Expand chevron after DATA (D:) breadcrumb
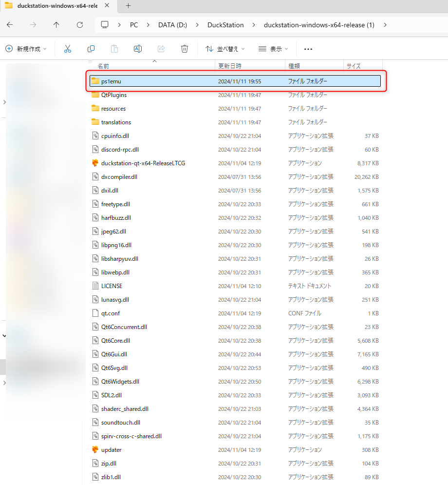The width and height of the screenshot is (448, 485). (x=197, y=25)
